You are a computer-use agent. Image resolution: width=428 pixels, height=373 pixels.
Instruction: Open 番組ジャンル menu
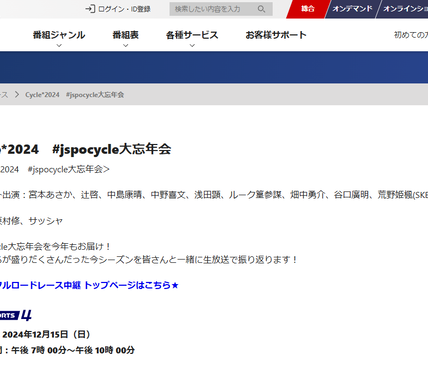[x=59, y=35]
